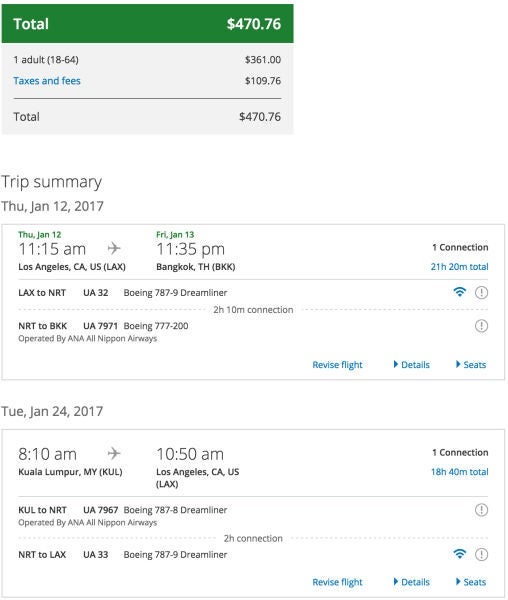
Task: Click the green Total $470.76 header
Action: 148,24
